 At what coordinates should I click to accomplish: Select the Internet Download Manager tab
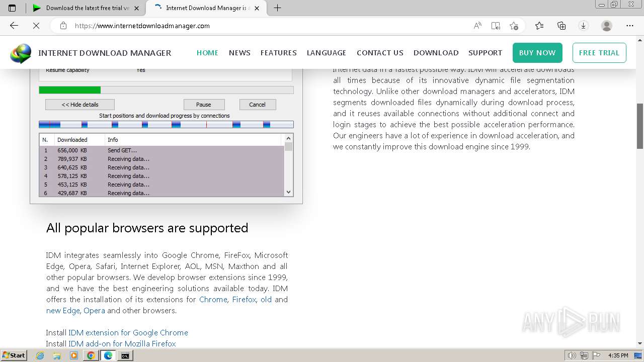point(205,8)
